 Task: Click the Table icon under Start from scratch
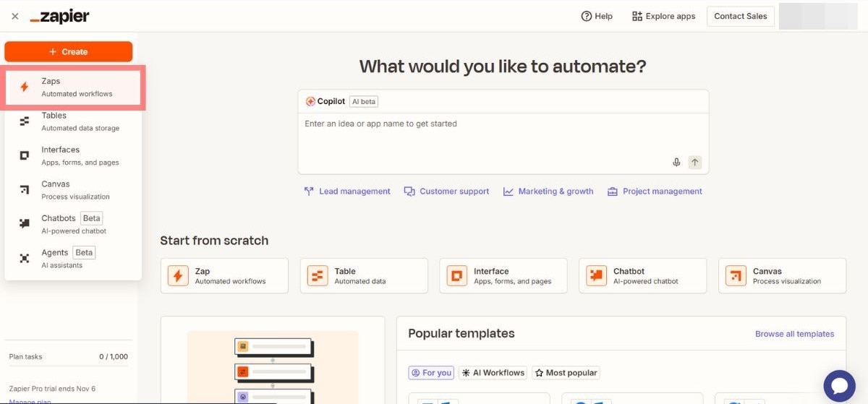pyautogui.click(x=318, y=276)
